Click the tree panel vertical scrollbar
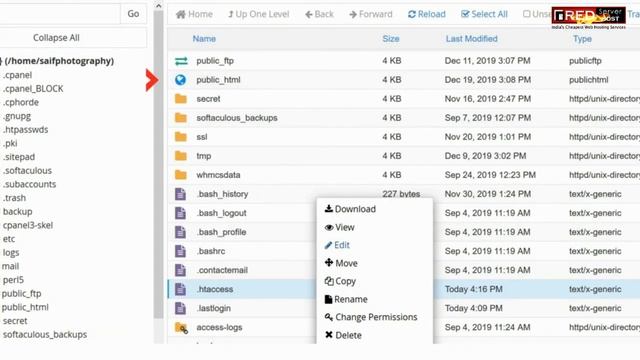The height and width of the screenshot is (360, 640). (158, 164)
